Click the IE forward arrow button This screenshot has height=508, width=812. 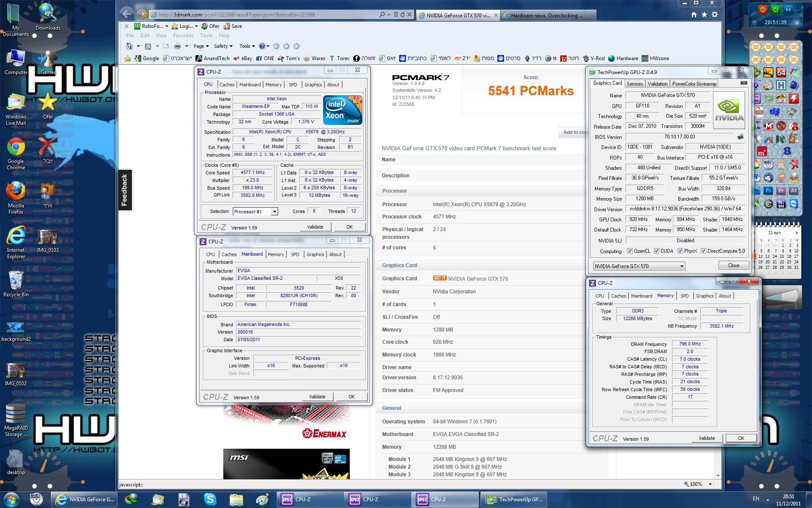(142, 14)
